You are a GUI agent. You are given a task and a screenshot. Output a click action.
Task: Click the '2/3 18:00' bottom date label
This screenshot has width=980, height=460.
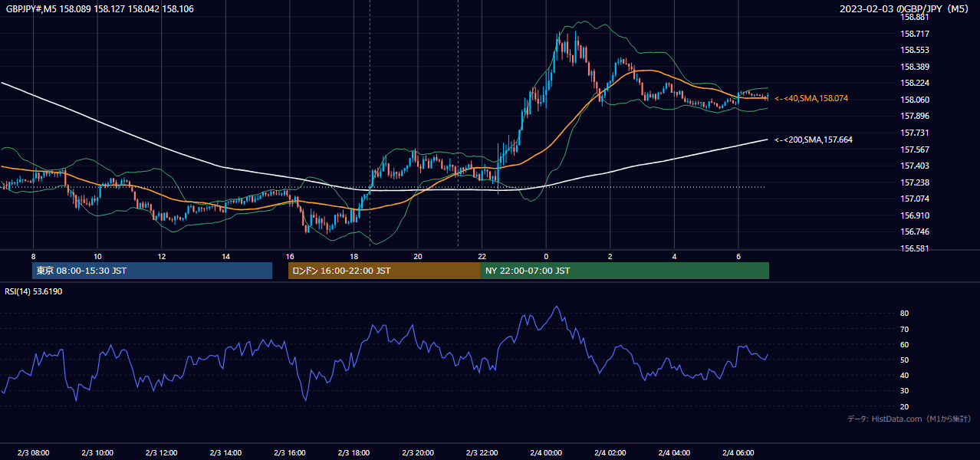(354, 453)
